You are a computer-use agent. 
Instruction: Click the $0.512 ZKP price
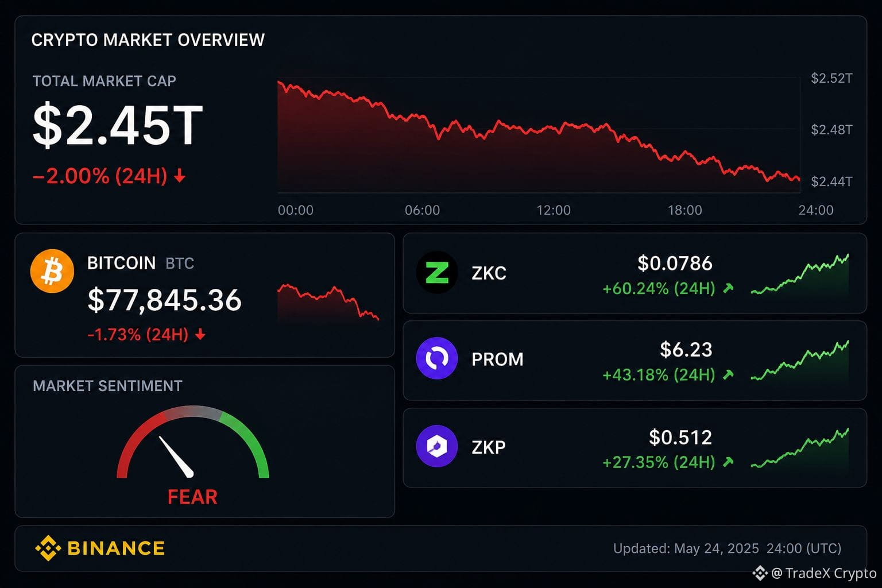coord(680,438)
